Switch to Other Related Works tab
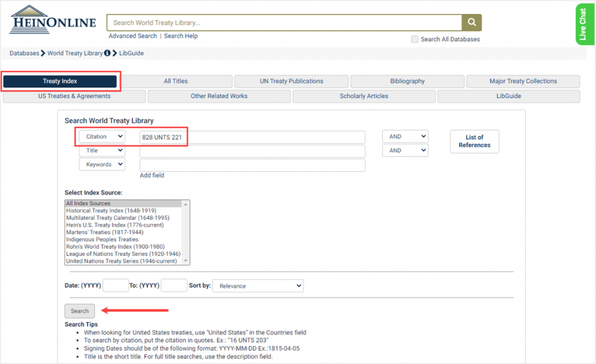The height and width of the screenshot is (364, 596). pyautogui.click(x=219, y=96)
